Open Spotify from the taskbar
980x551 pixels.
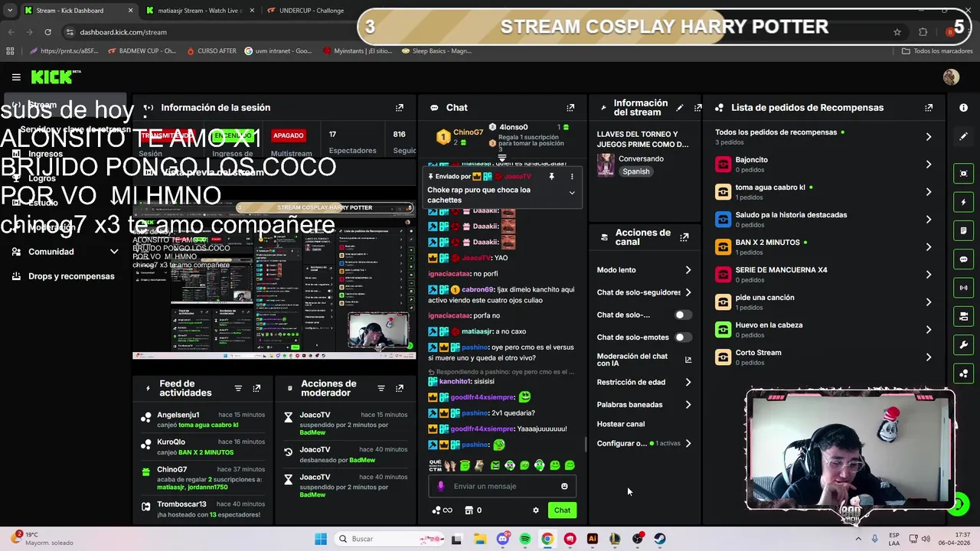point(525,539)
